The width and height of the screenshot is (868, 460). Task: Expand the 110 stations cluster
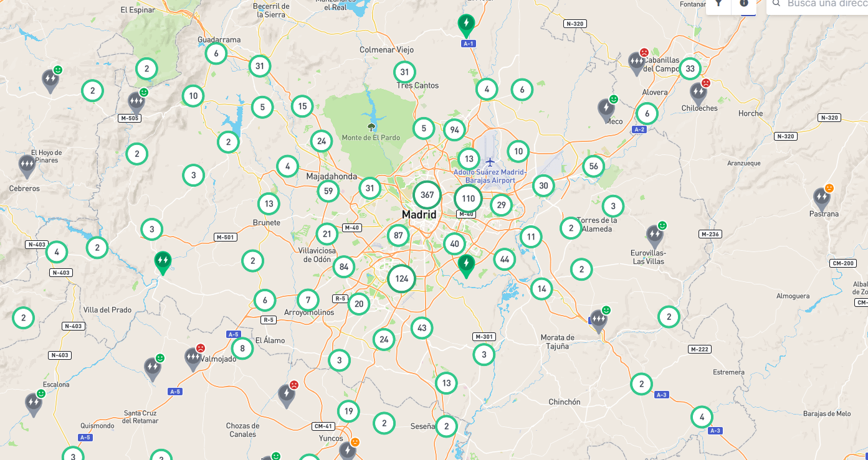[x=468, y=199]
